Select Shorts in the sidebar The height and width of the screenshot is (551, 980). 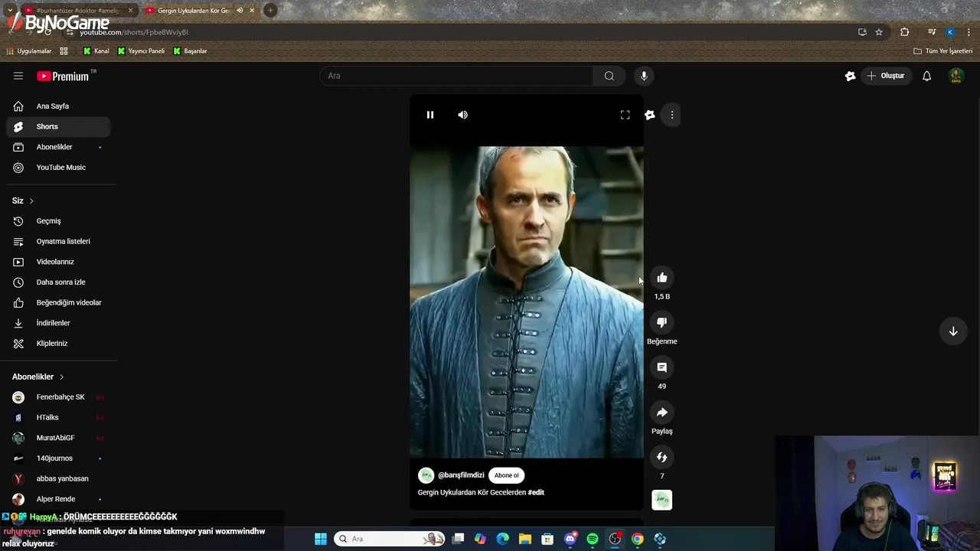click(58, 126)
